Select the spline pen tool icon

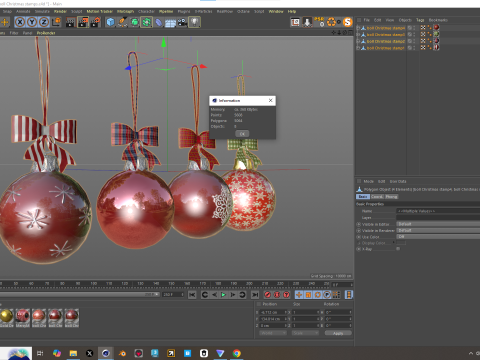tap(122, 22)
